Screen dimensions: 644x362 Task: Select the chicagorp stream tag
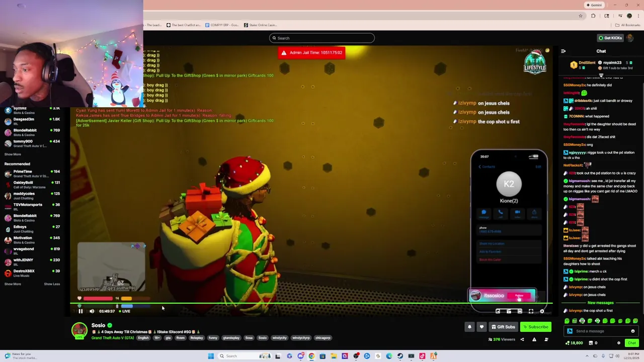(323, 338)
